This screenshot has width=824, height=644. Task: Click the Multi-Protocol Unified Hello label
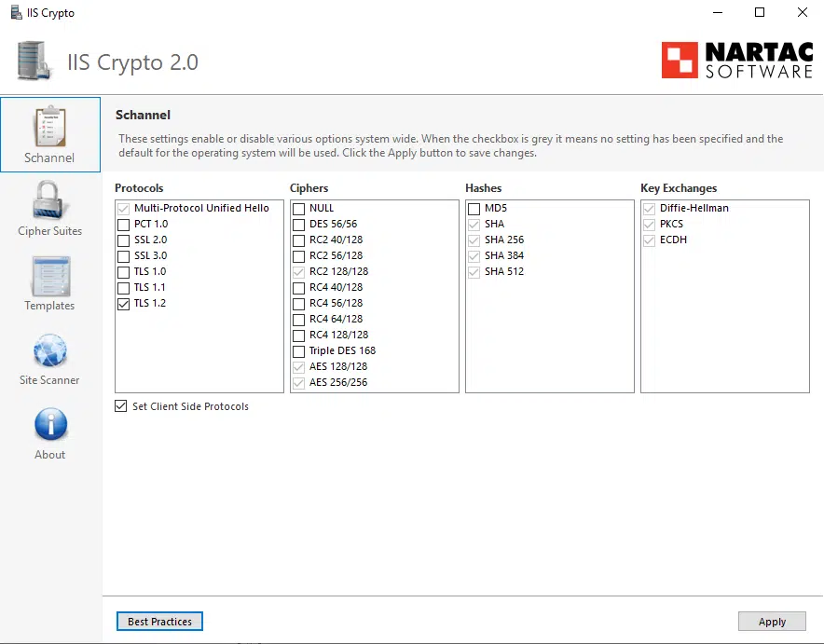tap(201, 208)
